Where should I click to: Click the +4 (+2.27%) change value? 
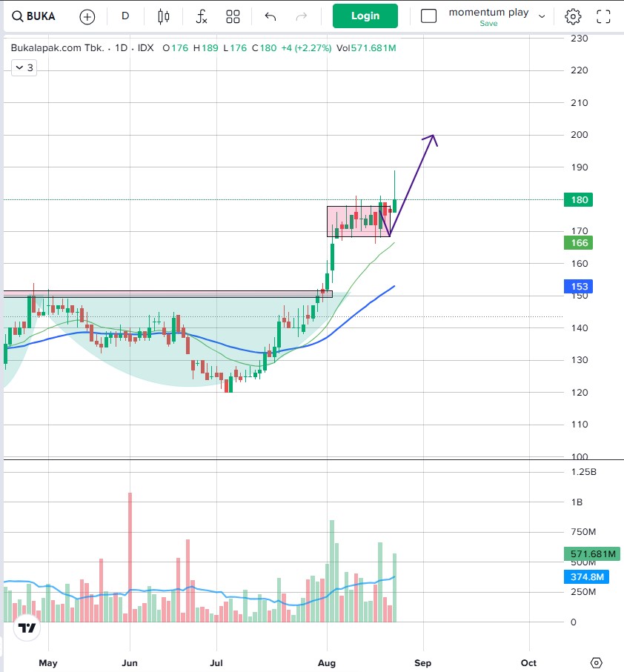(x=306, y=48)
